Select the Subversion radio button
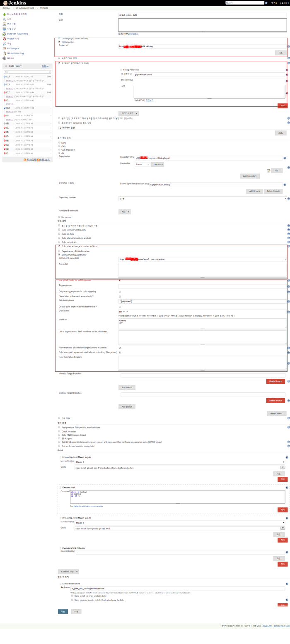 click(x=59, y=217)
